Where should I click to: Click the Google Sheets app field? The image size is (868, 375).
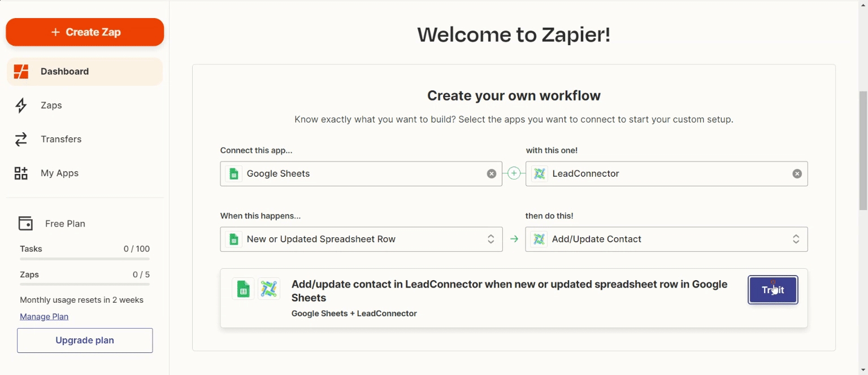click(361, 174)
